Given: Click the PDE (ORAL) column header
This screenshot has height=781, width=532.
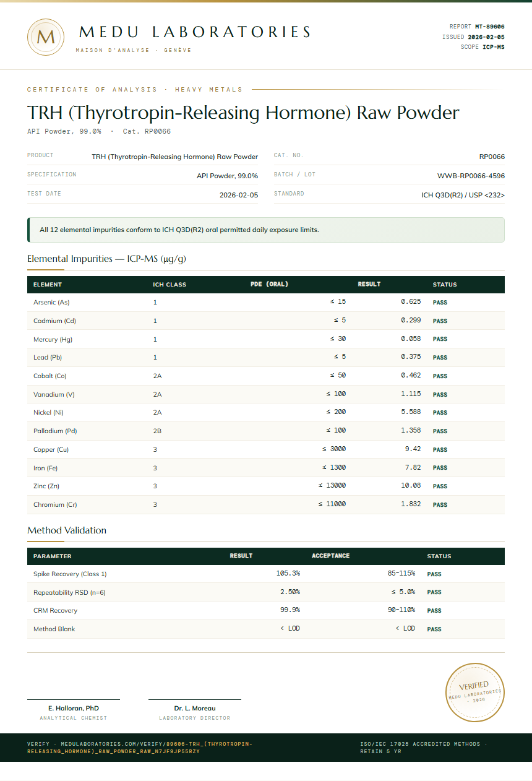Looking at the screenshot, I should (x=269, y=285).
